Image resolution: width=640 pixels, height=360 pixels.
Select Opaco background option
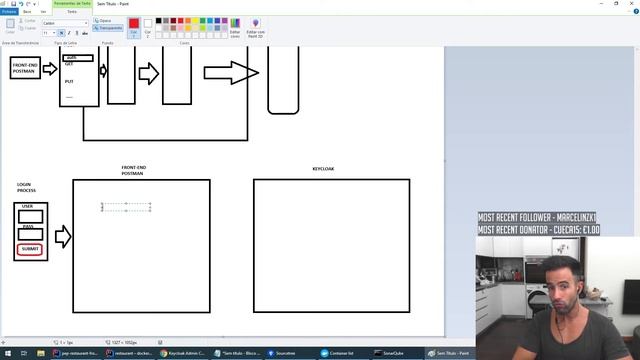103,20
